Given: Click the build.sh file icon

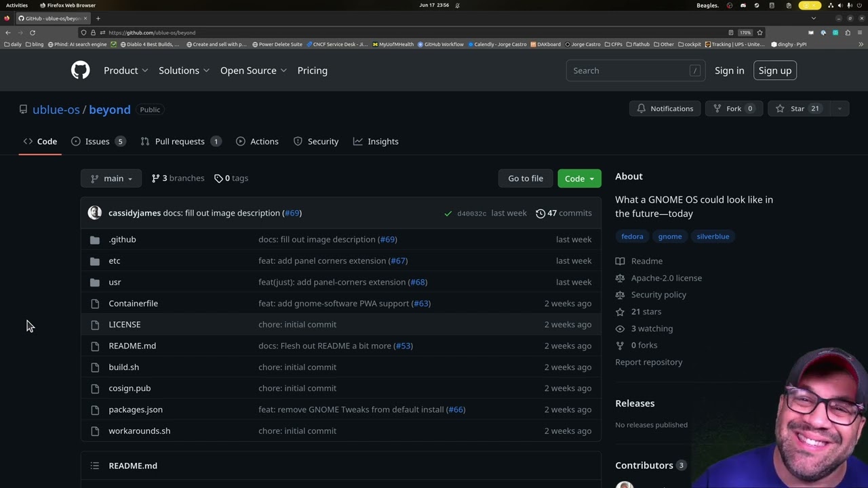Looking at the screenshot, I should [x=95, y=367].
